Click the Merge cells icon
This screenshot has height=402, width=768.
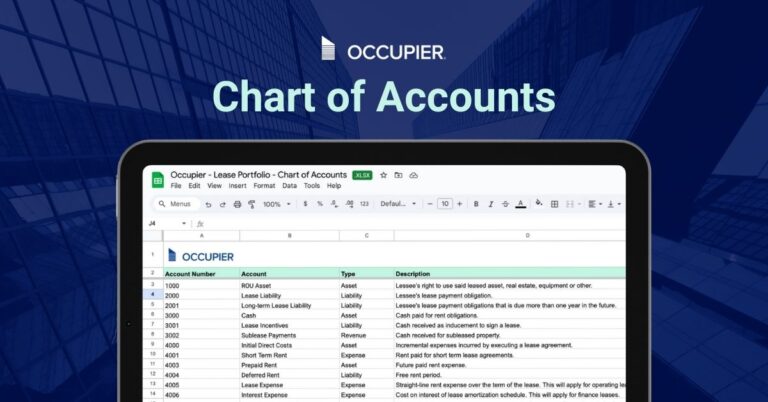click(x=570, y=204)
